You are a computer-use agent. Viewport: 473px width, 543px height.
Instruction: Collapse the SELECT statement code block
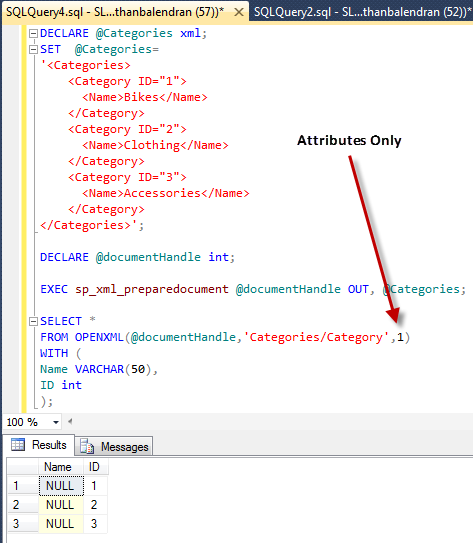tap(33, 322)
